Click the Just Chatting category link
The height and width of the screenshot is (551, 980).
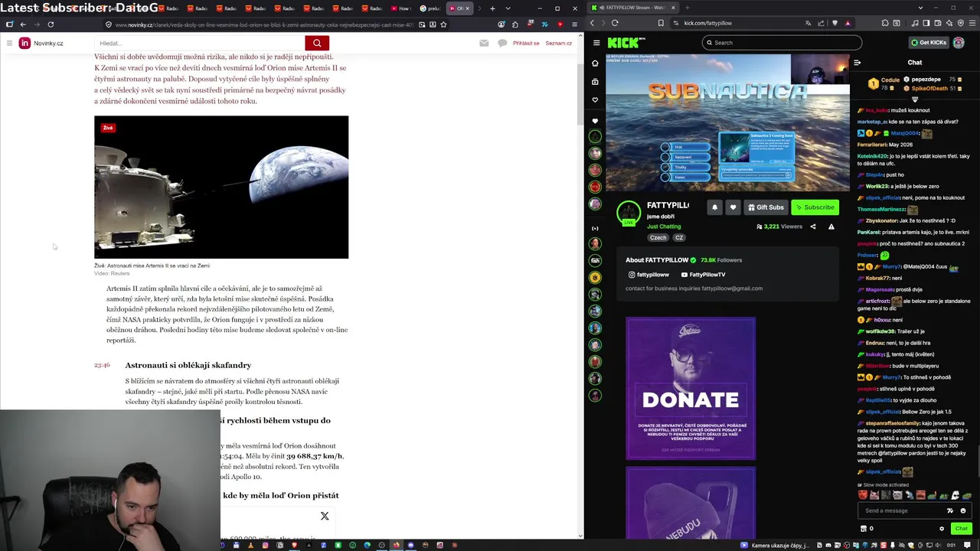tap(664, 227)
